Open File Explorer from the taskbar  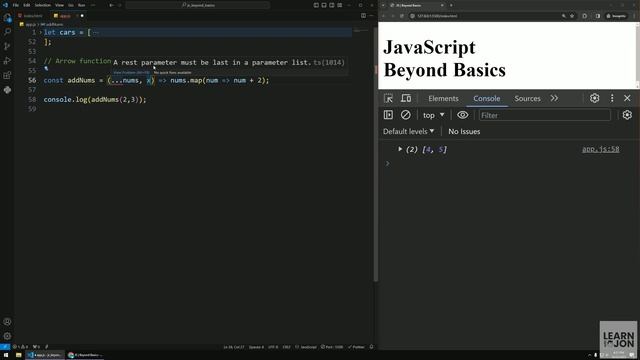(18, 355)
